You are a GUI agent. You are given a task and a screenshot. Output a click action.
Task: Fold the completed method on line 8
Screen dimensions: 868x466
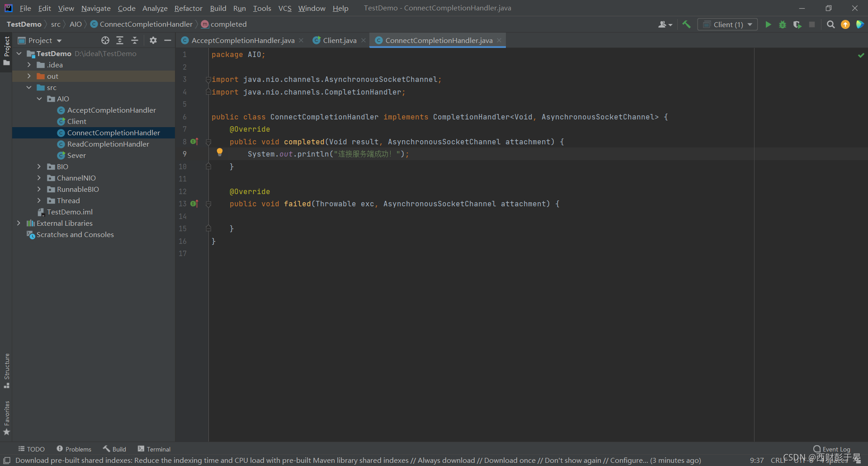point(208,142)
